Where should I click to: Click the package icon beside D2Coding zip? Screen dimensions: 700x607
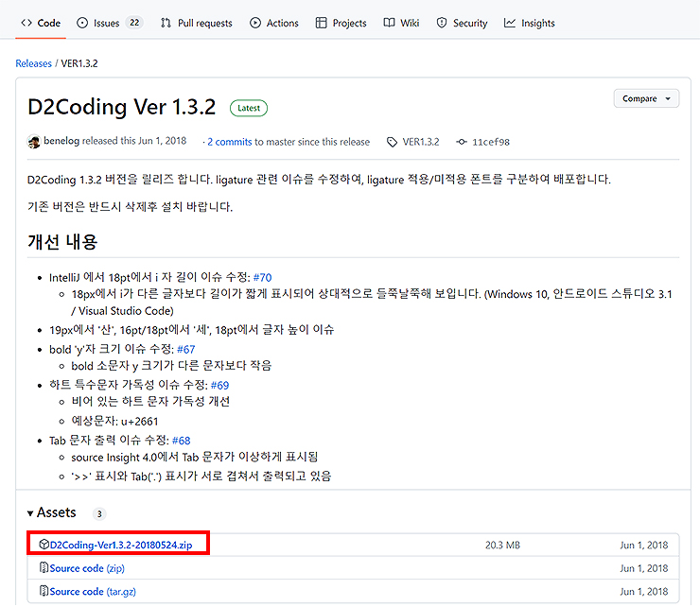tap(44, 544)
